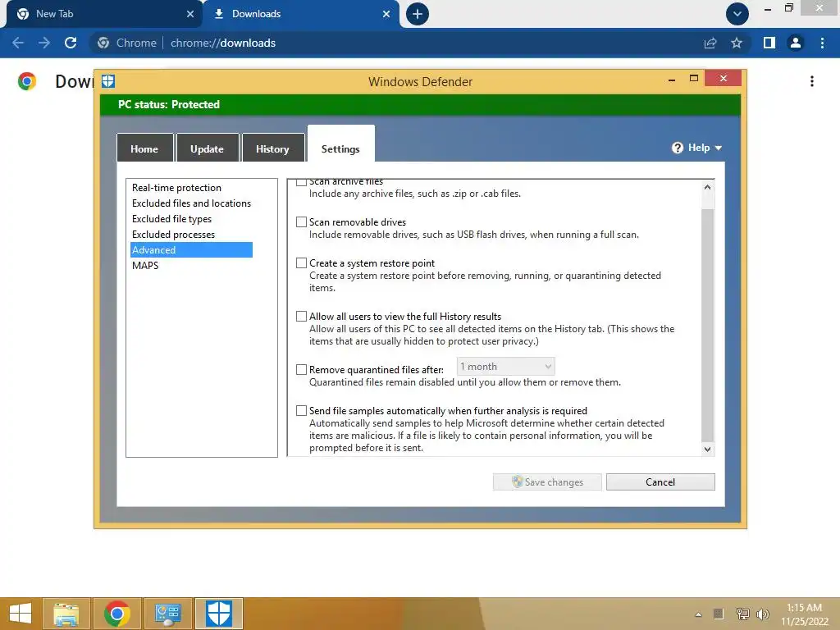Switch to the Update tab
The width and height of the screenshot is (840, 630).
[208, 149]
